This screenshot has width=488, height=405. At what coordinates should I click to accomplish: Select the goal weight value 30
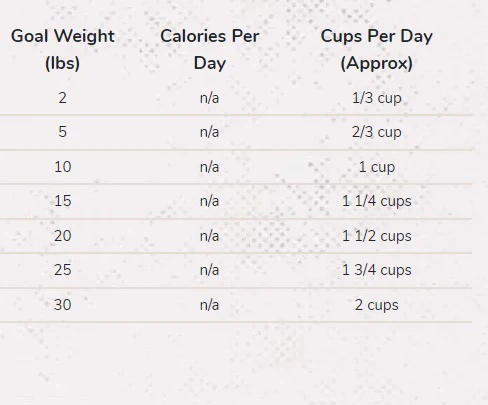63,305
